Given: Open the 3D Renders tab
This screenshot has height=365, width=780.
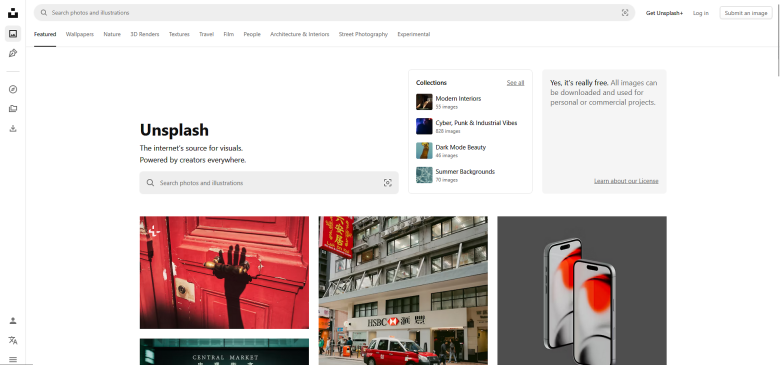Looking at the screenshot, I should pos(145,34).
